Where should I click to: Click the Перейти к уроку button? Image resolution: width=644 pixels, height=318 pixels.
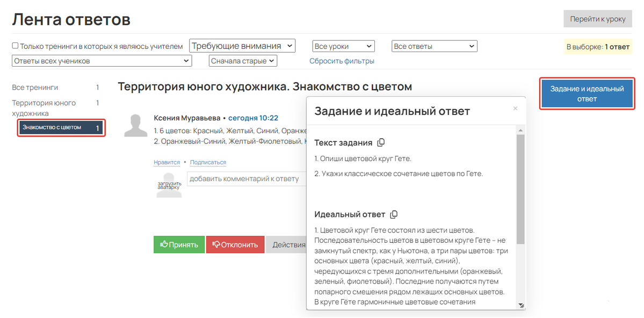(598, 18)
